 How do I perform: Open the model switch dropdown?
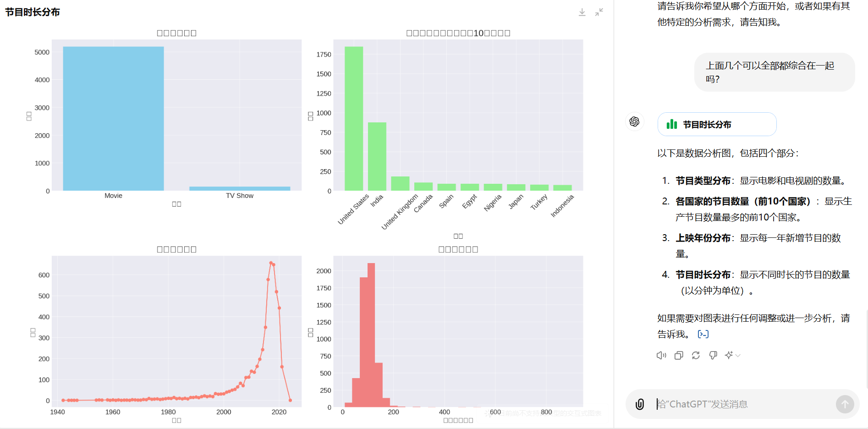click(732, 355)
